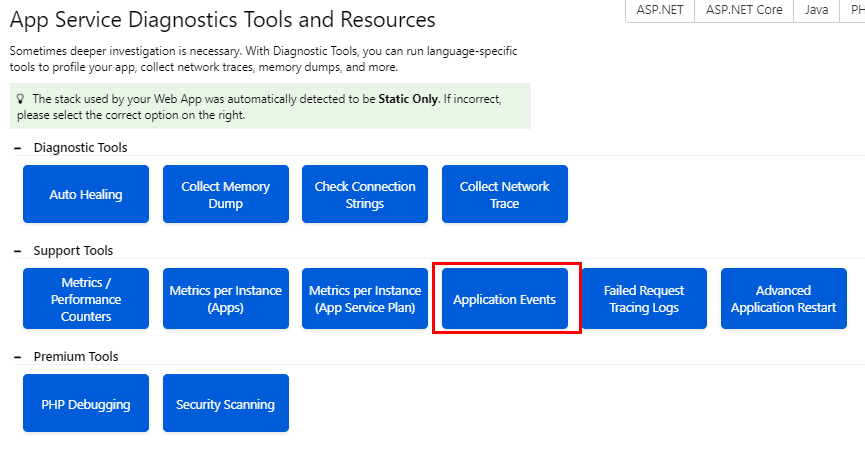
Task: Open the Auto Healing tool
Action: coord(86,194)
